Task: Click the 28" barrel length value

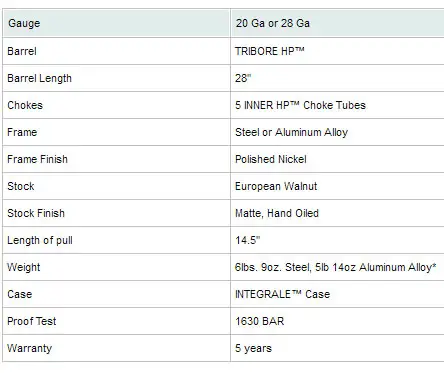Action: (x=243, y=78)
